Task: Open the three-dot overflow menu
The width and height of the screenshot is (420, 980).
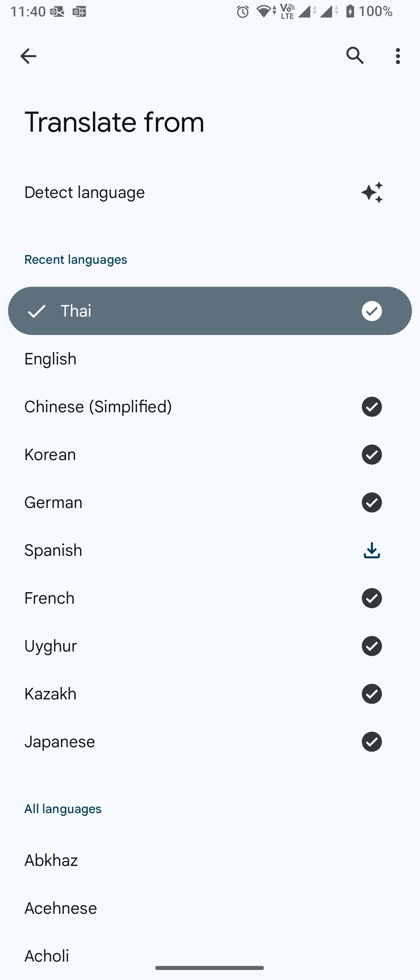Action: click(x=398, y=56)
